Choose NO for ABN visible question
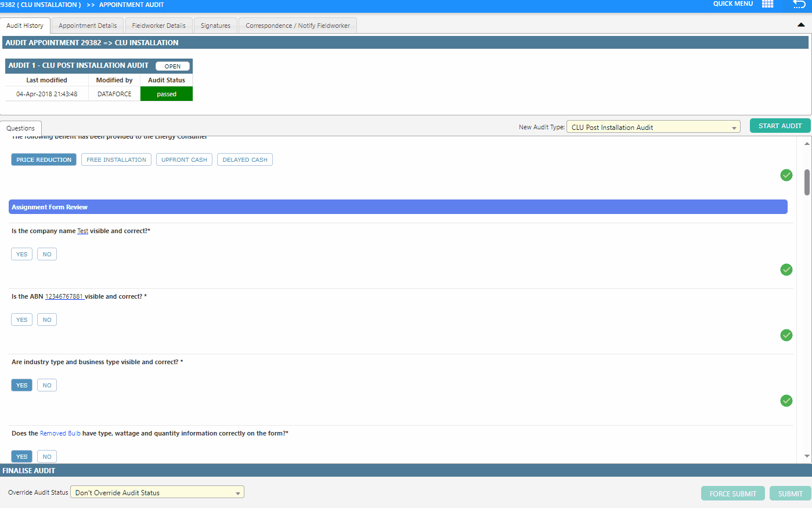Viewport: 812px width, 508px height. tap(47, 320)
